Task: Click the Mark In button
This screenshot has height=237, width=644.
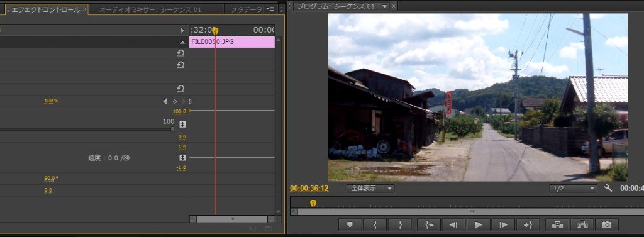Action: [x=375, y=224]
